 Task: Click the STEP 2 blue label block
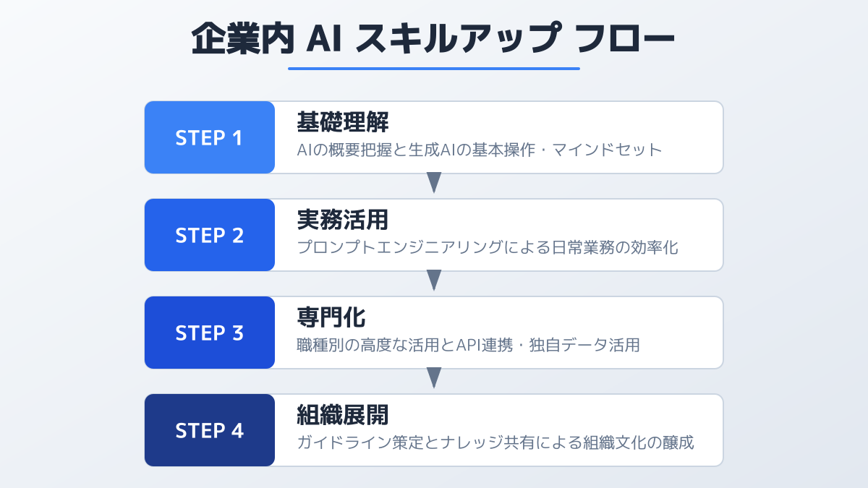pyautogui.click(x=210, y=235)
